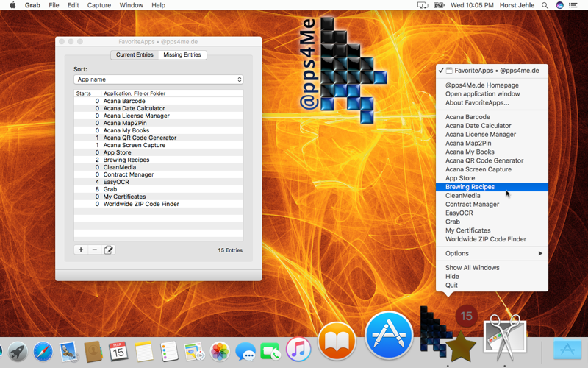Image resolution: width=588 pixels, height=368 pixels.
Task: Open Applications folder icon in Dock
Action: pos(567,349)
